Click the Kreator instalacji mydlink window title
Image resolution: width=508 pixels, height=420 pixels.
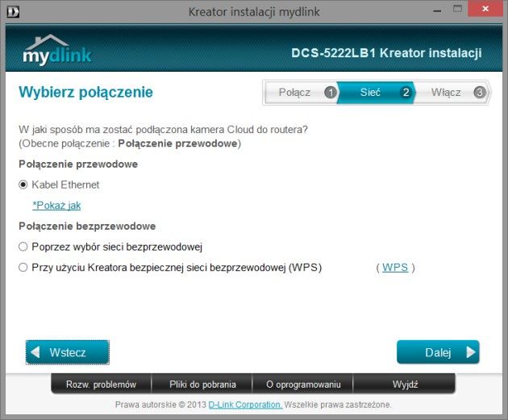tap(254, 12)
